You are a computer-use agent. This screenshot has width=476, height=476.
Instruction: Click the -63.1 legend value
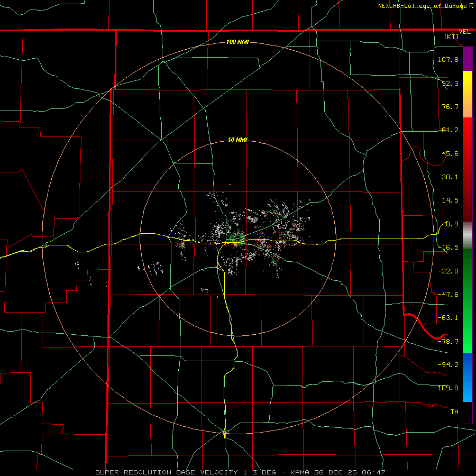coord(448,318)
